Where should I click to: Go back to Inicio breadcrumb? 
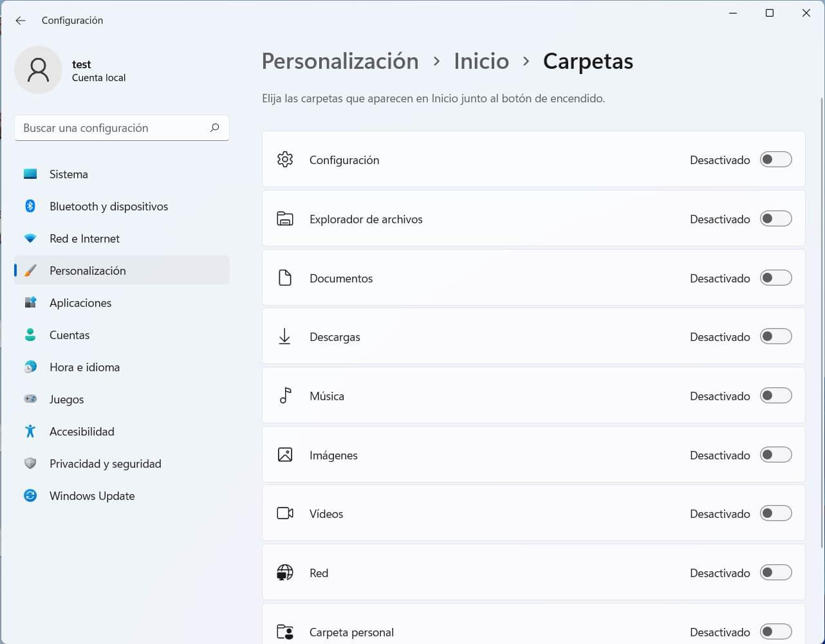[x=481, y=61]
